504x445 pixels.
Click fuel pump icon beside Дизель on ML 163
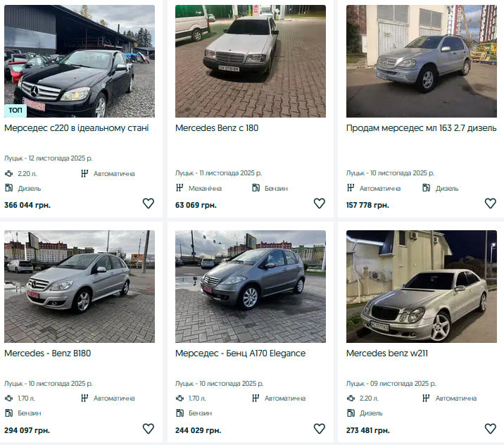(427, 188)
